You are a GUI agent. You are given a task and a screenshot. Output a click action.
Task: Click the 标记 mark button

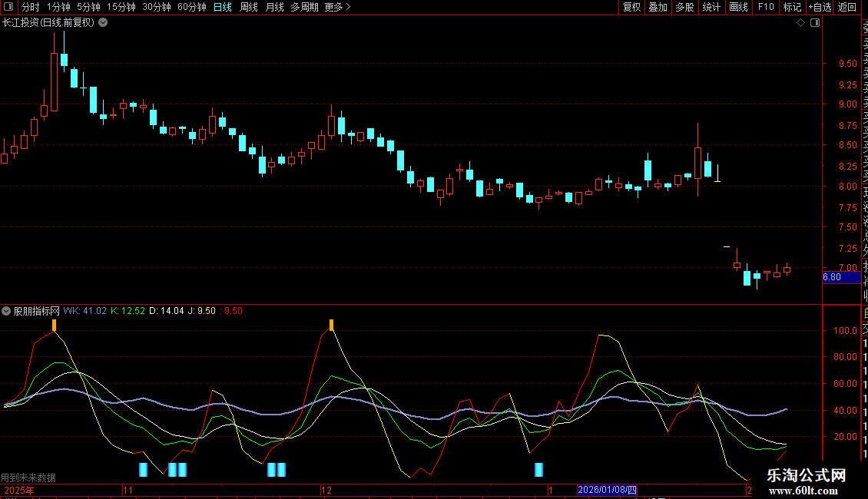pyautogui.click(x=792, y=7)
